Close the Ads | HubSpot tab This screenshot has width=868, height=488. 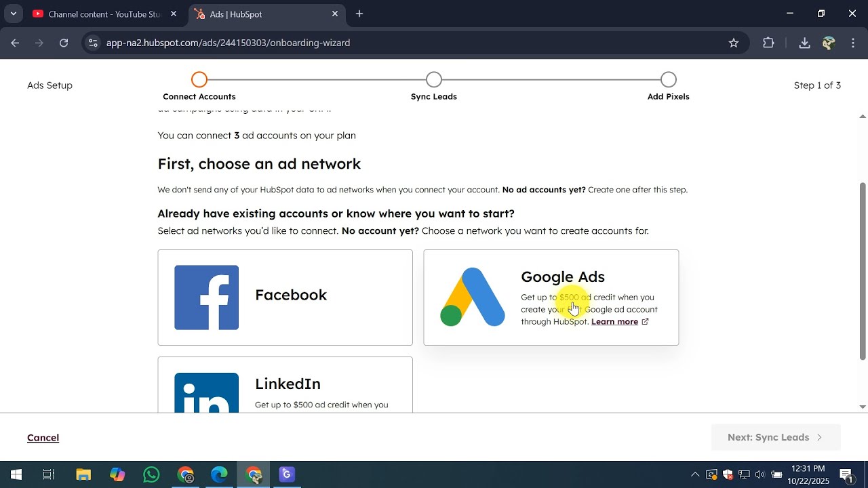coord(335,14)
